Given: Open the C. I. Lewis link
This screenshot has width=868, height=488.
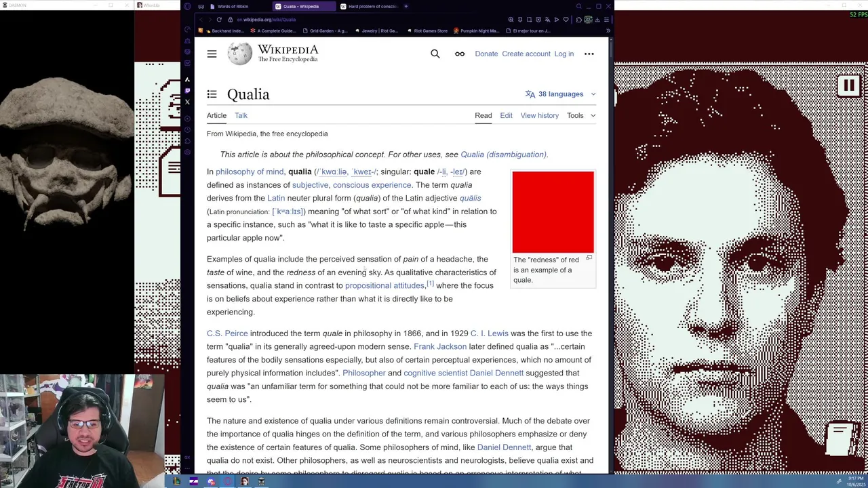Looking at the screenshot, I should pyautogui.click(x=489, y=333).
